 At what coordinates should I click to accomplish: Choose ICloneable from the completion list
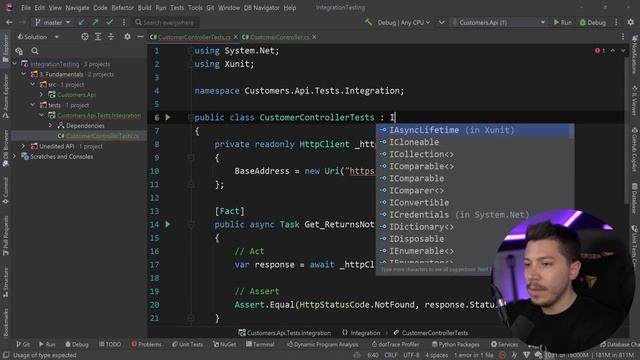click(475, 142)
